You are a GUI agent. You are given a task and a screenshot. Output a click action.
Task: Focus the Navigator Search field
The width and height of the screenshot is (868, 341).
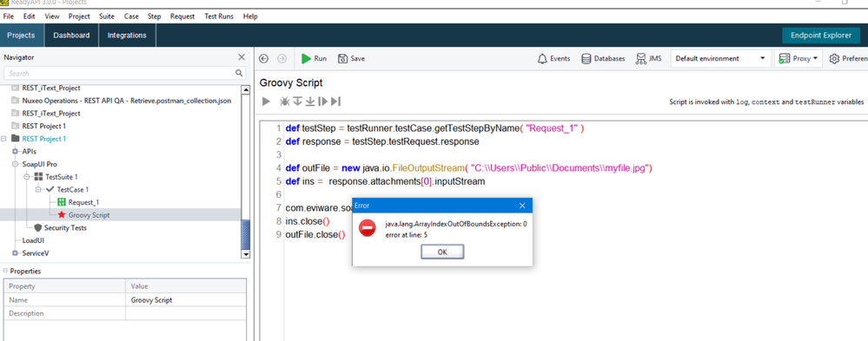click(x=124, y=73)
